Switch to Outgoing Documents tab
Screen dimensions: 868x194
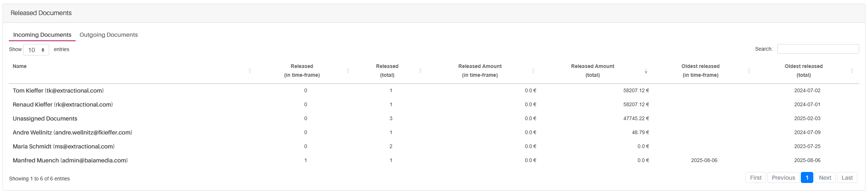(x=109, y=35)
